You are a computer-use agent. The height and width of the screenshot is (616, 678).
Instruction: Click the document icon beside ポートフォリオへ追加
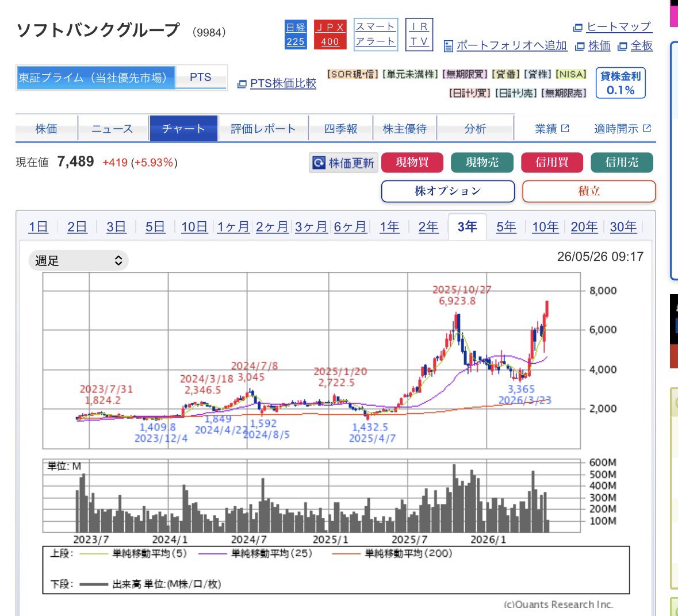(x=449, y=46)
